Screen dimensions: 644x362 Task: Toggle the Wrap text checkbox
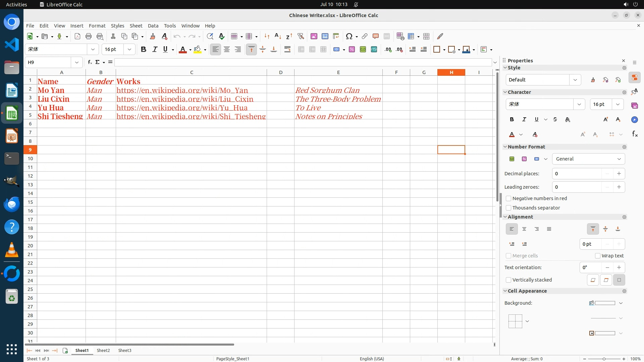[598, 256]
